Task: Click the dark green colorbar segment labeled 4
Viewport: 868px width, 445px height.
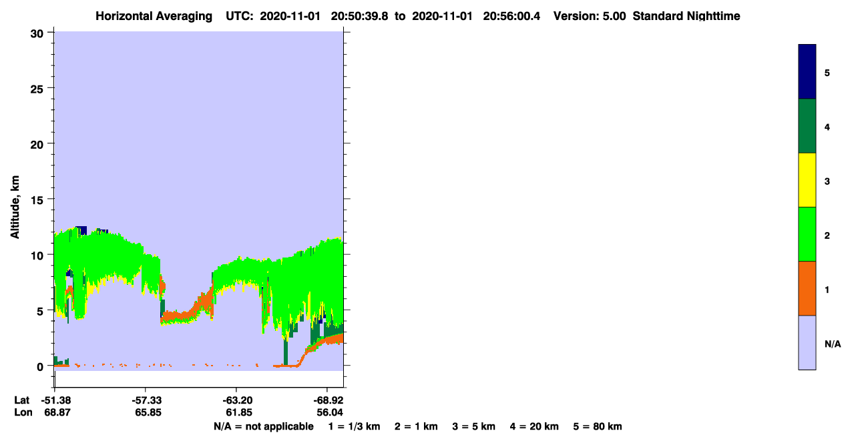Action: [807, 126]
